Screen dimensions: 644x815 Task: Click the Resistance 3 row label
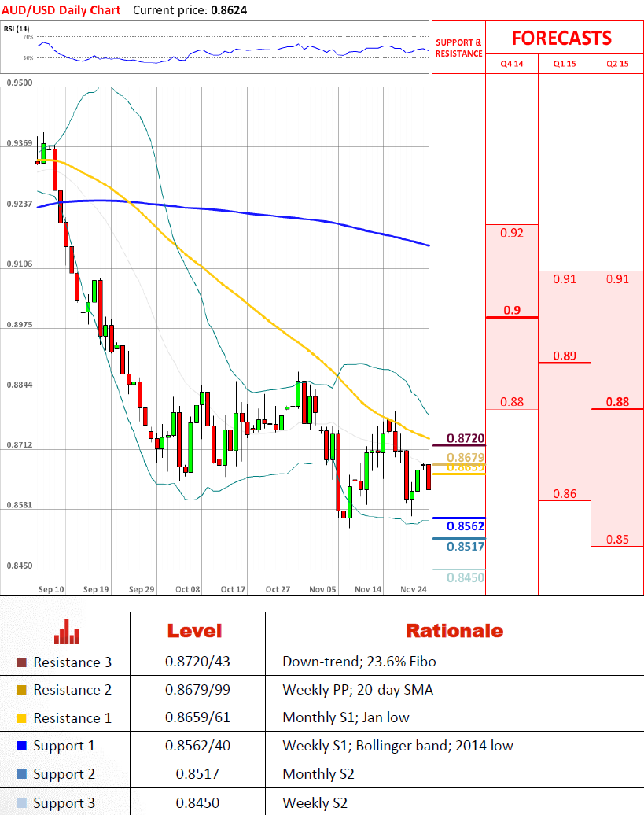point(72,662)
